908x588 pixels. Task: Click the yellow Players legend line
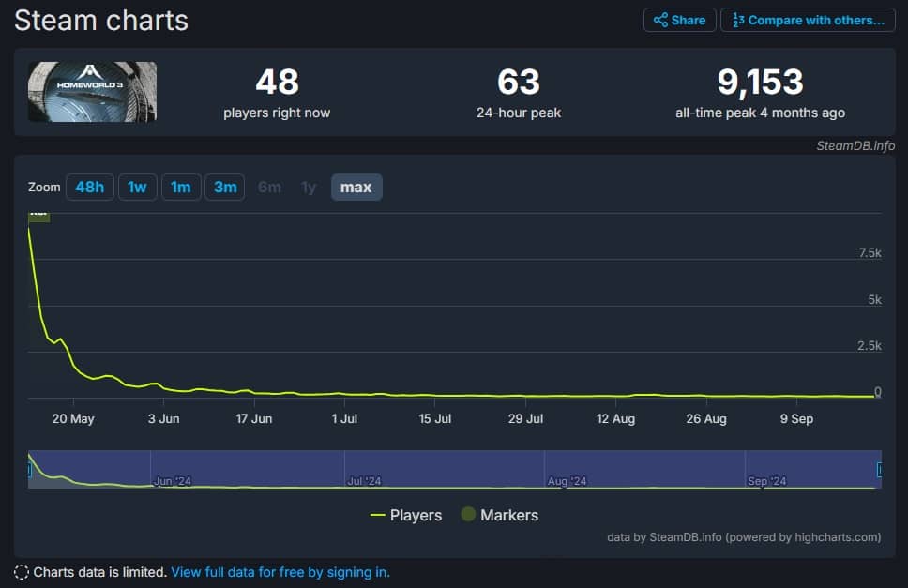click(x=378, y=515)
